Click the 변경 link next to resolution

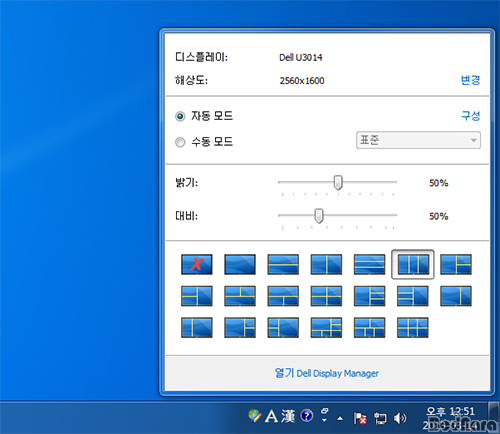click(470, 80)
